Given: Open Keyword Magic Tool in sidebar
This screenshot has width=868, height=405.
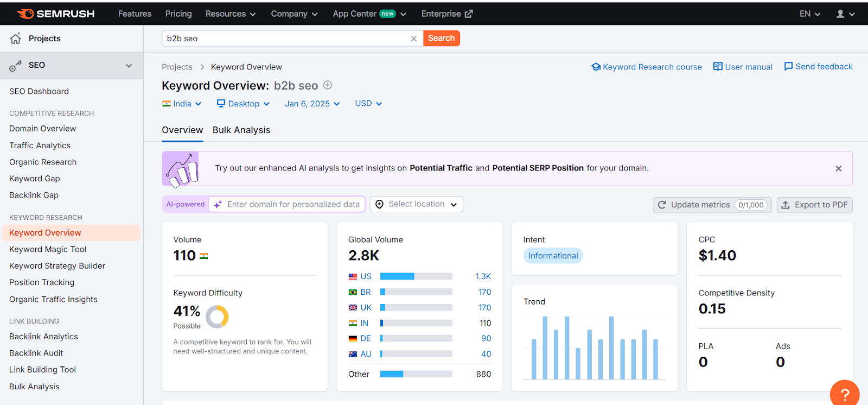Looking at the screenshot, I should click(48, 249).
